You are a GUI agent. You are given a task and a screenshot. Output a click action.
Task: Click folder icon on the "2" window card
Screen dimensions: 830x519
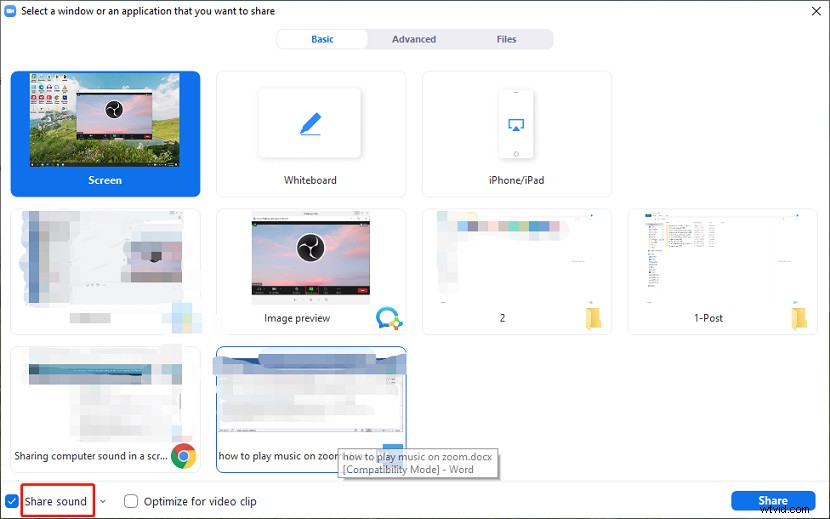[593, 318]
